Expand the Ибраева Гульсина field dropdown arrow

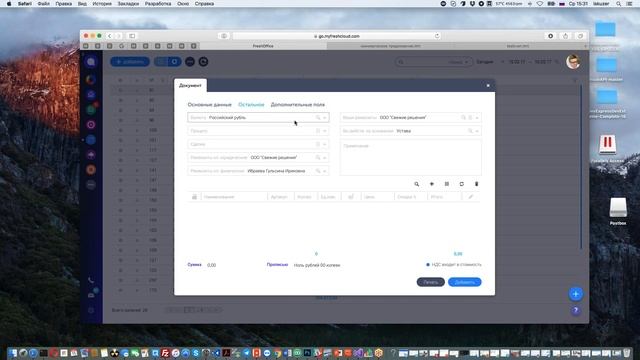(325, 171)
